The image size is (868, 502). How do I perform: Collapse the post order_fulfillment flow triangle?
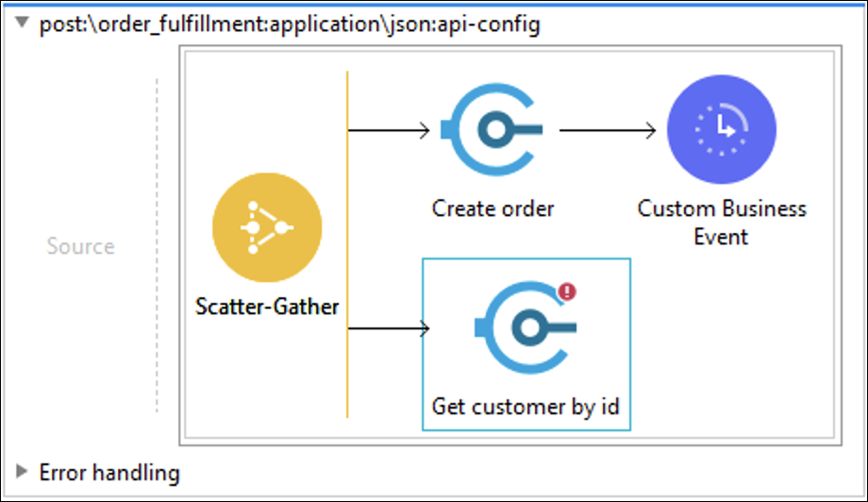pyautogui.click(x=22, y=23)
